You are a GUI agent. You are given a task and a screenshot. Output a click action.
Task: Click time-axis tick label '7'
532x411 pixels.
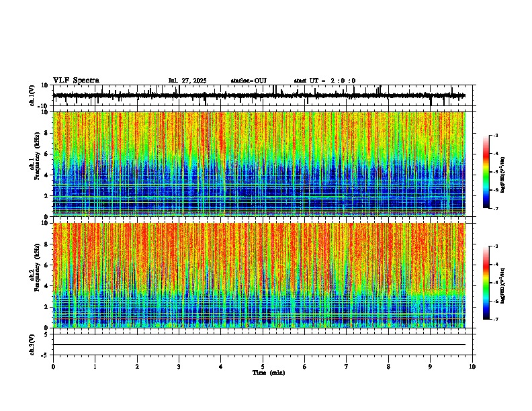(x=347, y=367)
